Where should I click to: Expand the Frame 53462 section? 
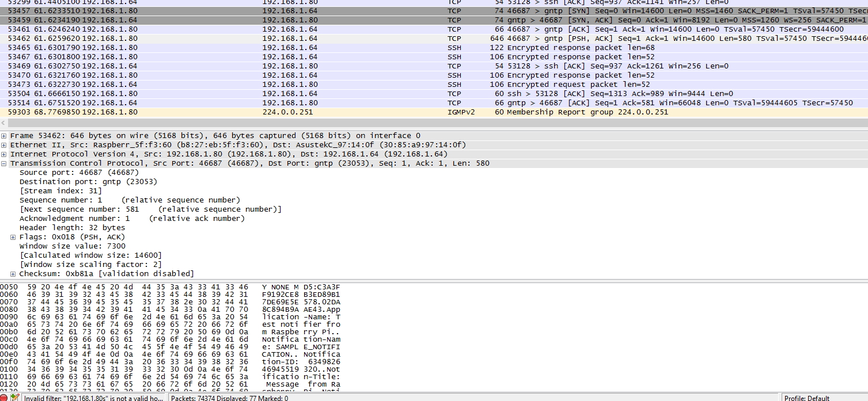pyautogui.click(x=5, y=135)
